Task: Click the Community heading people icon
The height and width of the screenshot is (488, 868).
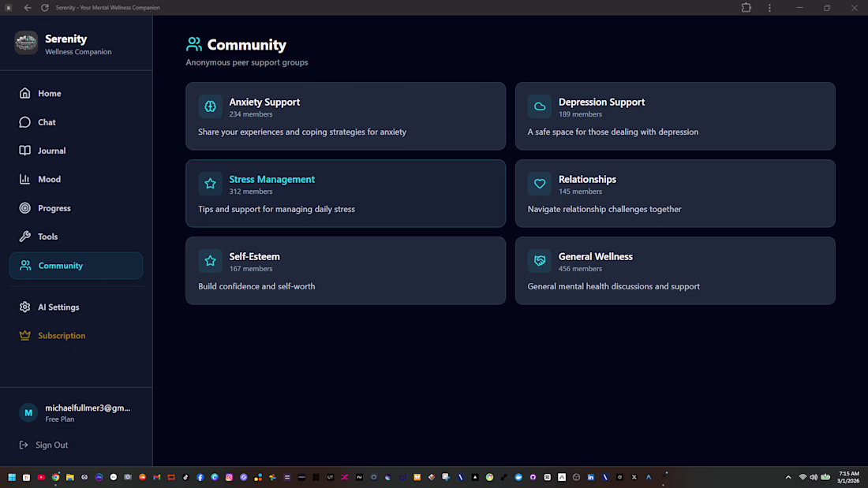Action: tap(194, 44)
